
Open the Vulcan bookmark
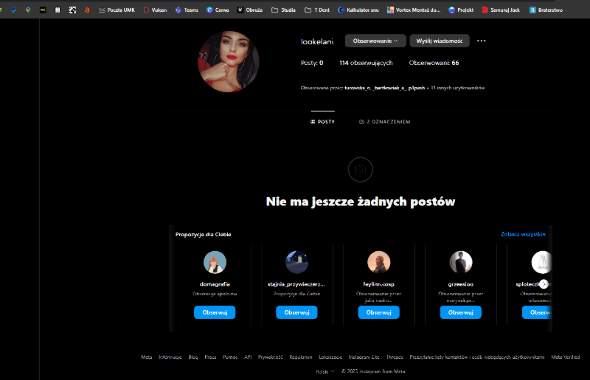click(x=155, y=10)
